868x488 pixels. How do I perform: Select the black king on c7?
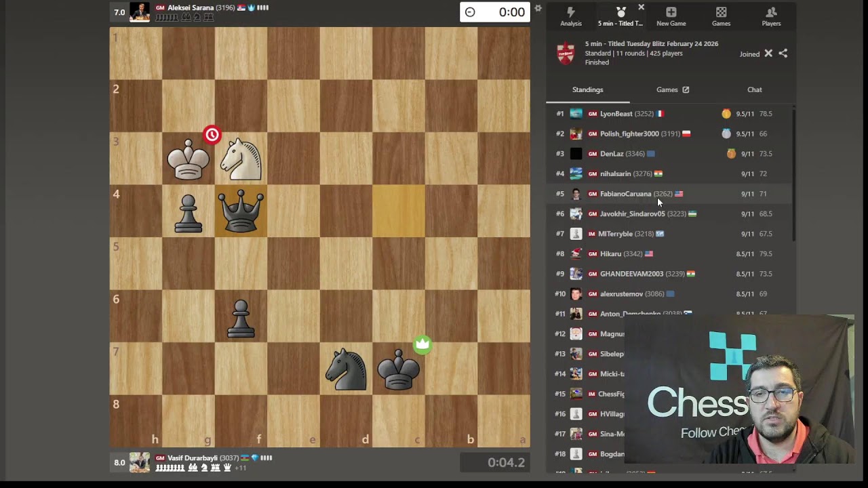pos(398,370)
